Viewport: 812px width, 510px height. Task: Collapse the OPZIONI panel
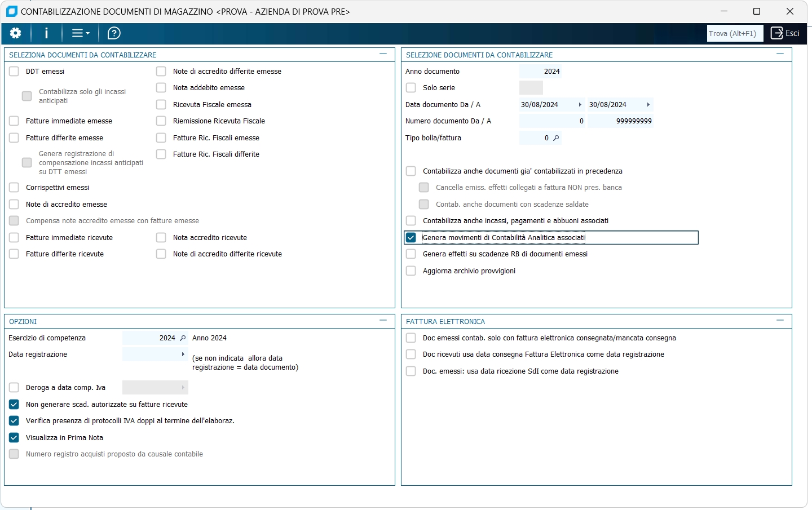tap(383, 321)
